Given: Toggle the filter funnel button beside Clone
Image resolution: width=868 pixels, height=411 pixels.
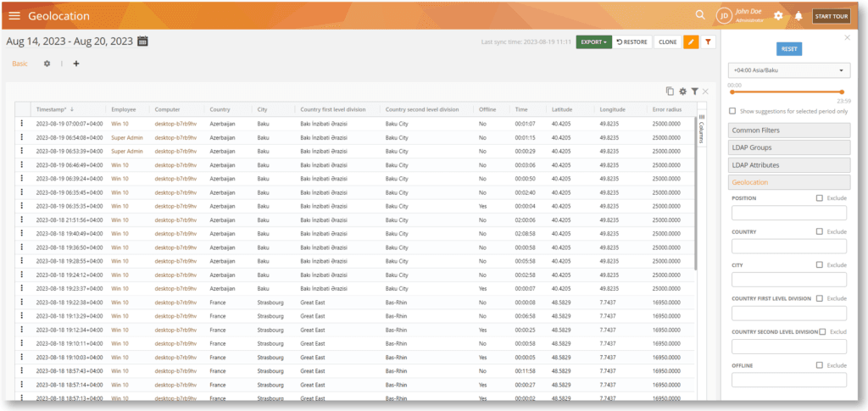Looking at the screenshot, I should point(708,42).
